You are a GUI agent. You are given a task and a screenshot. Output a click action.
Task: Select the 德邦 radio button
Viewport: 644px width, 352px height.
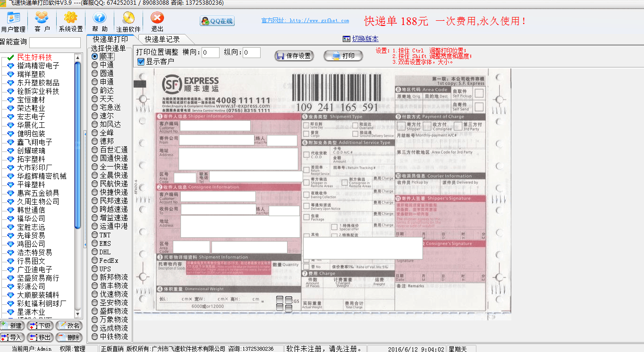(x=94, y=141)
